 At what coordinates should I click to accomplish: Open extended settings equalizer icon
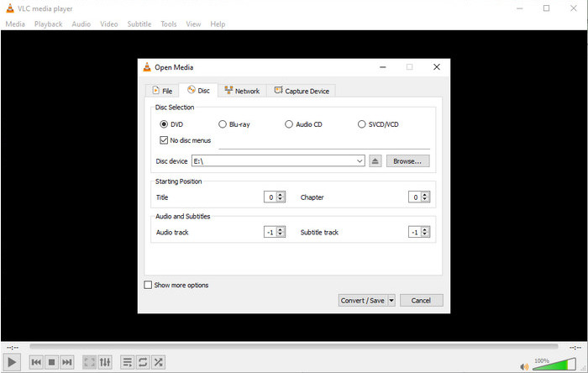[105, 362]
